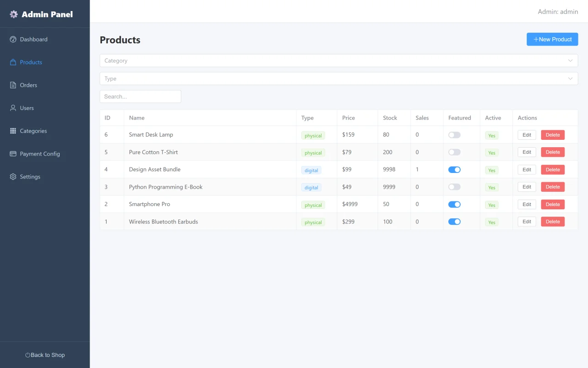The image size is (588, 368).
Task: Click the Categories grid icon
Action: [13, 131]
